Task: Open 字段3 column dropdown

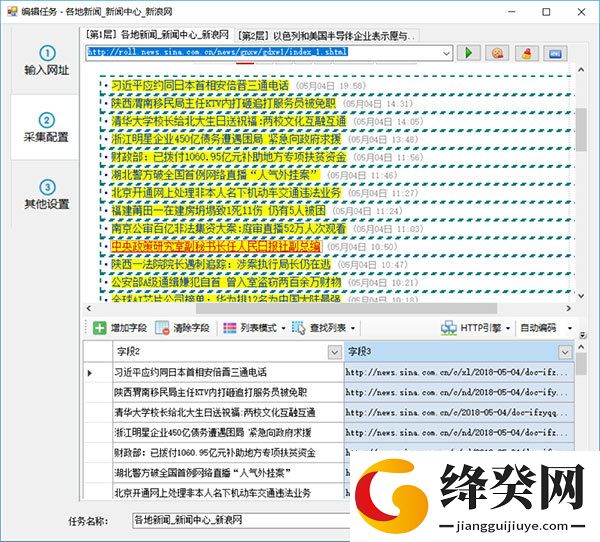Action: pos(565,352)
